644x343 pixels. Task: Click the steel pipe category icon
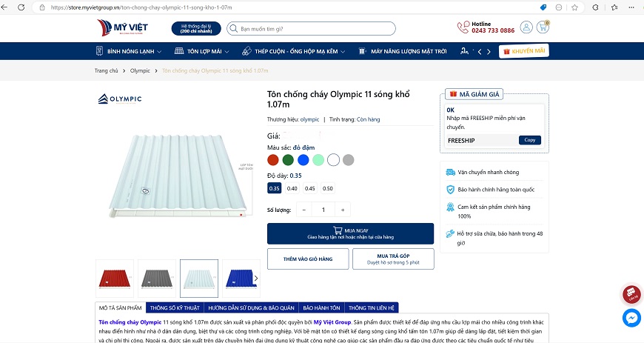[246, 51]
